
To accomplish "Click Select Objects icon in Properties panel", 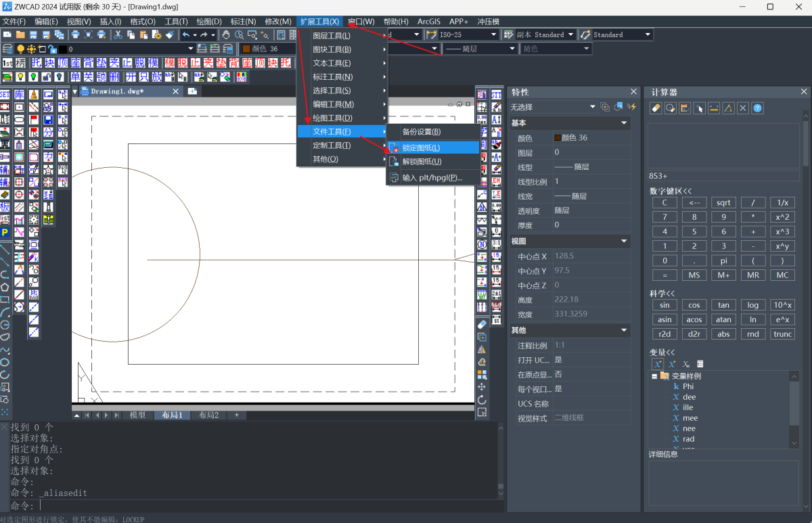I will click(618, 107).
